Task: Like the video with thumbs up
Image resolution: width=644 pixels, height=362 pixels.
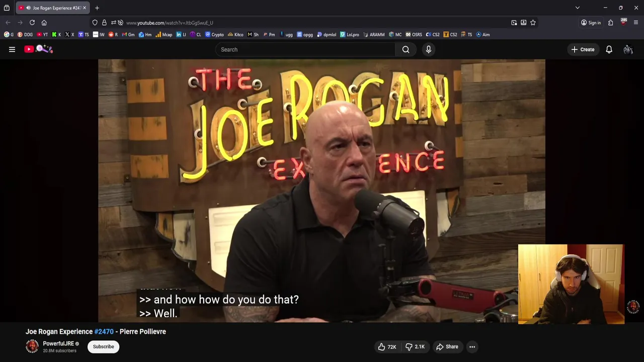Action: click(387, 346)
